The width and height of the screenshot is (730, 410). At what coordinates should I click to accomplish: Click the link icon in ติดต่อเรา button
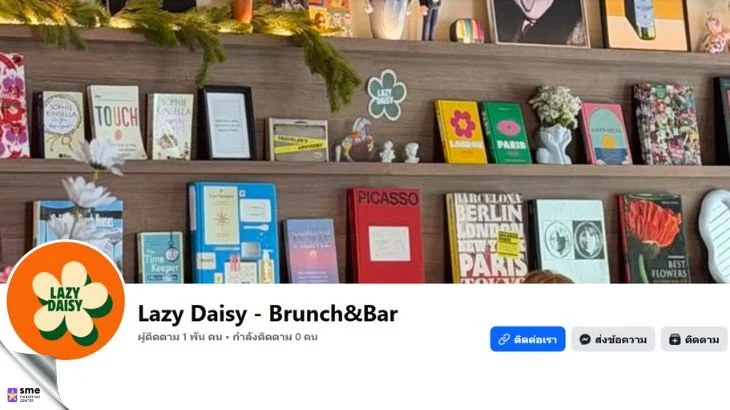pyautogui.click(x=504, y=340)
